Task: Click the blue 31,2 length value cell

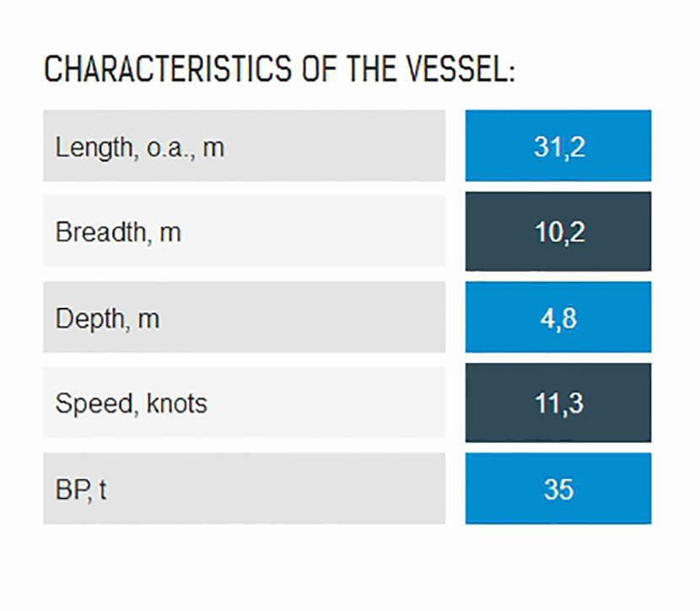Action: pos(558,146)
